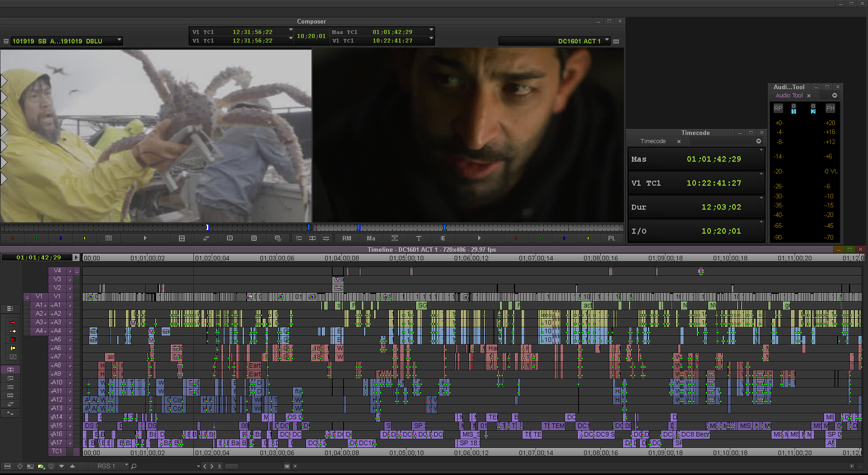
Task: Click the Match Frame Ma button
Action: point(371,238)
